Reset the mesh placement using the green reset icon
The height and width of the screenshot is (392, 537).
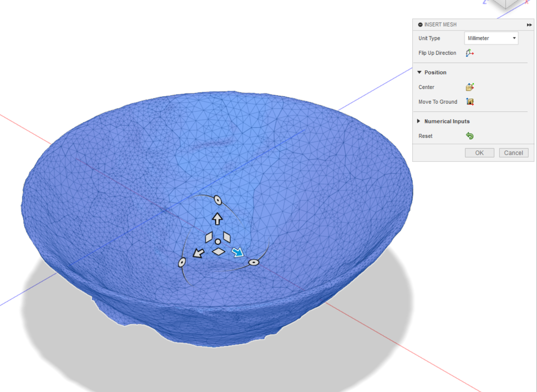(x=470, y=136)
